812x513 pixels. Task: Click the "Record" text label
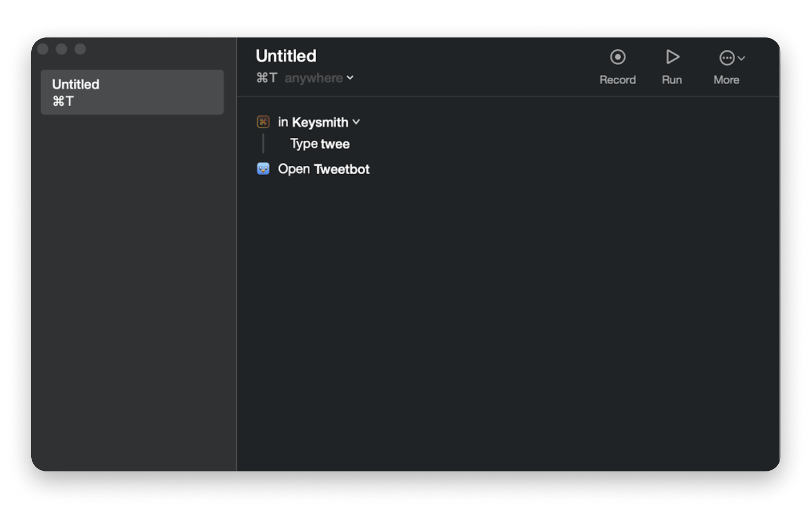tap(617, 80)
